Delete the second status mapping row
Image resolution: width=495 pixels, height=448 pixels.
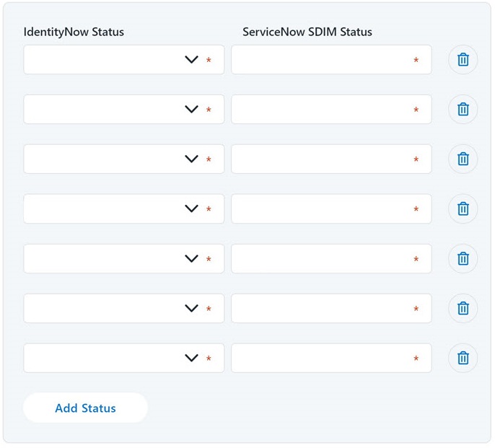[463, 109]
